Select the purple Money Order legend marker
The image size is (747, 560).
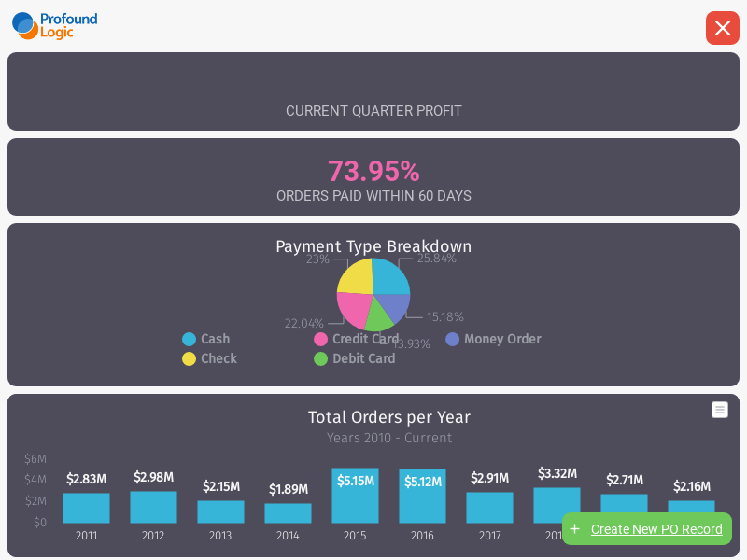[453, 339]
